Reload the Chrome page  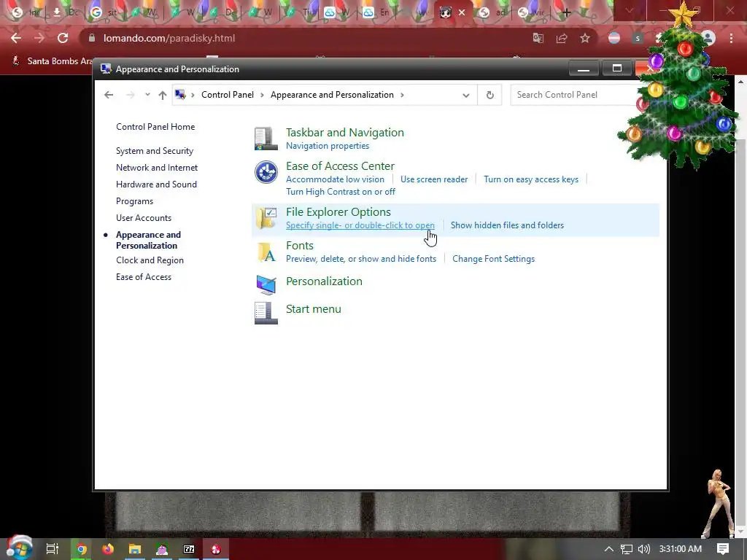(x=63, y=38)
